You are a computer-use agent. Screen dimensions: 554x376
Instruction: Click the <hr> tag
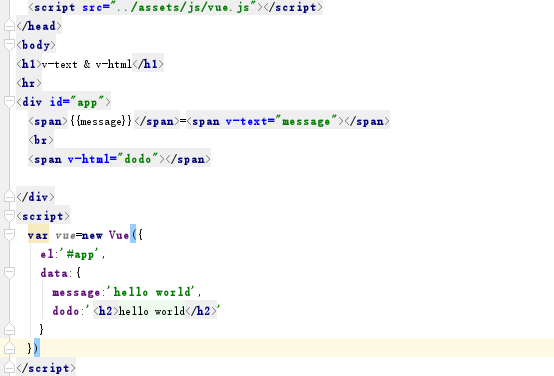(29, 83)
